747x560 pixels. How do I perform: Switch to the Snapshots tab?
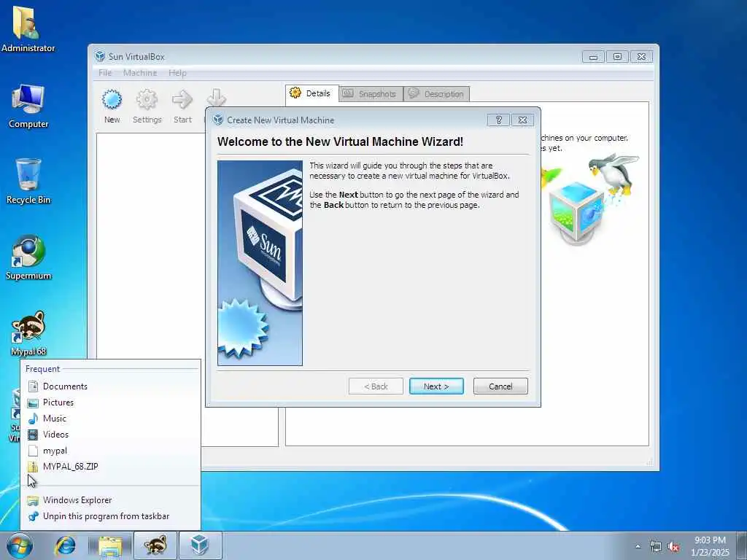click(371, 94)
